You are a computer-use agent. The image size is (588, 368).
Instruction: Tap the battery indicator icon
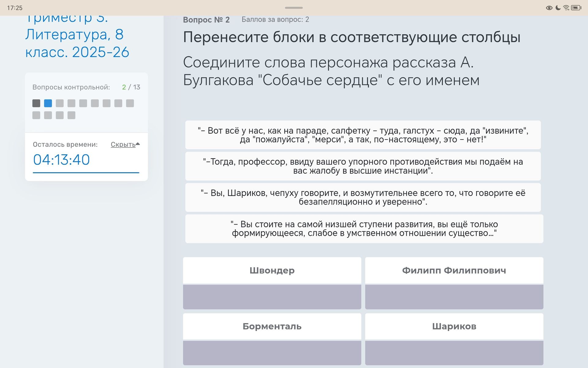pyautogui.click(x=576, y=8)
